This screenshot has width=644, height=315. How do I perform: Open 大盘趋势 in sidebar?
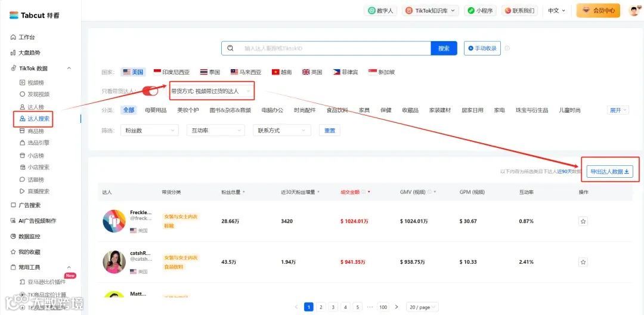[26, 53]
